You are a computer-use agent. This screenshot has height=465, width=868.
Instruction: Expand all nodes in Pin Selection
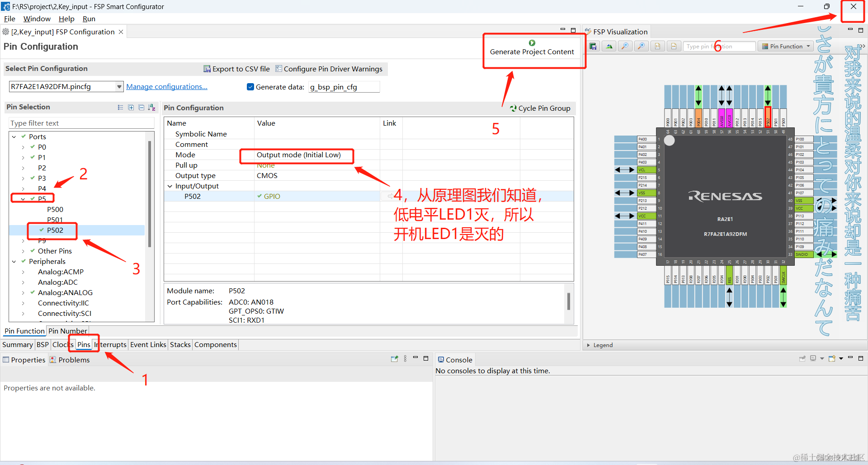click(131, 108)
